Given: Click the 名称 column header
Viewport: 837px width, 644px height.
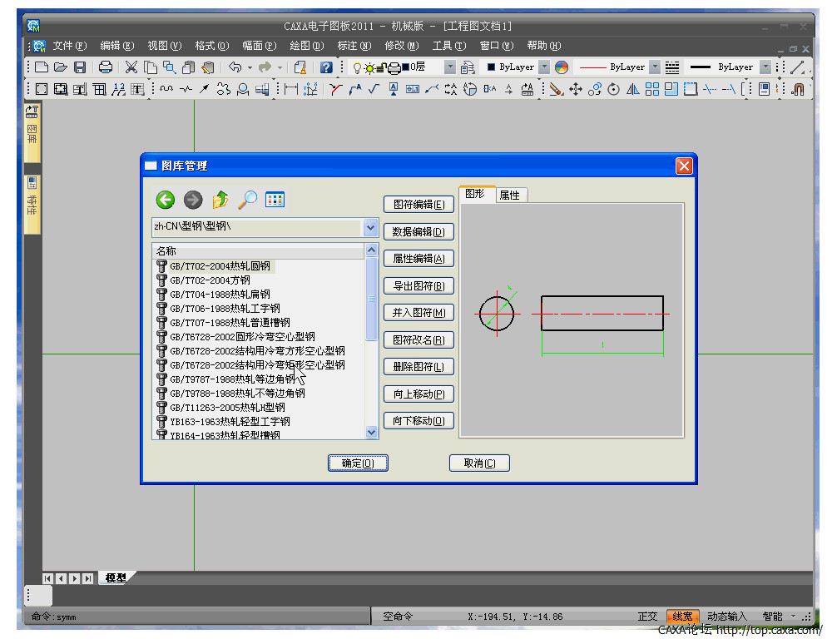Looking at the screenshot, I should [259, 250].
